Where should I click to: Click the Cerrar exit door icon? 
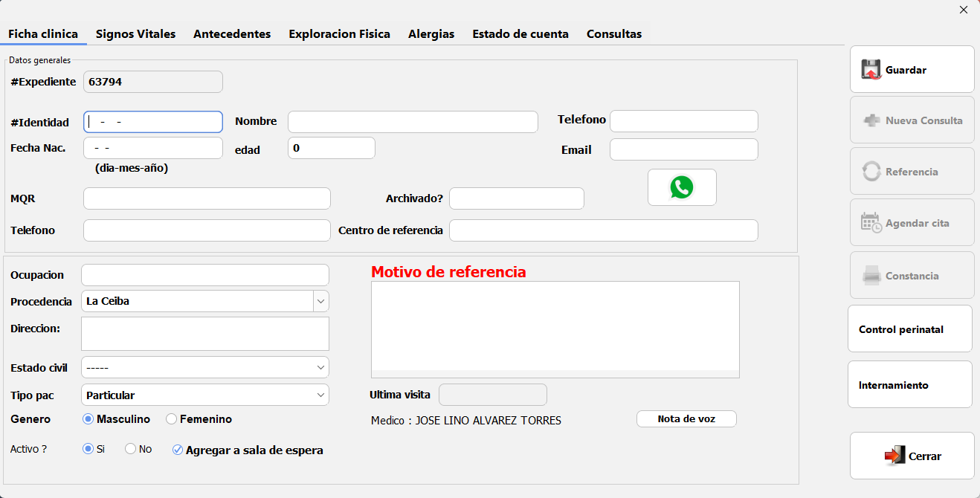click(x=894, y=456)
